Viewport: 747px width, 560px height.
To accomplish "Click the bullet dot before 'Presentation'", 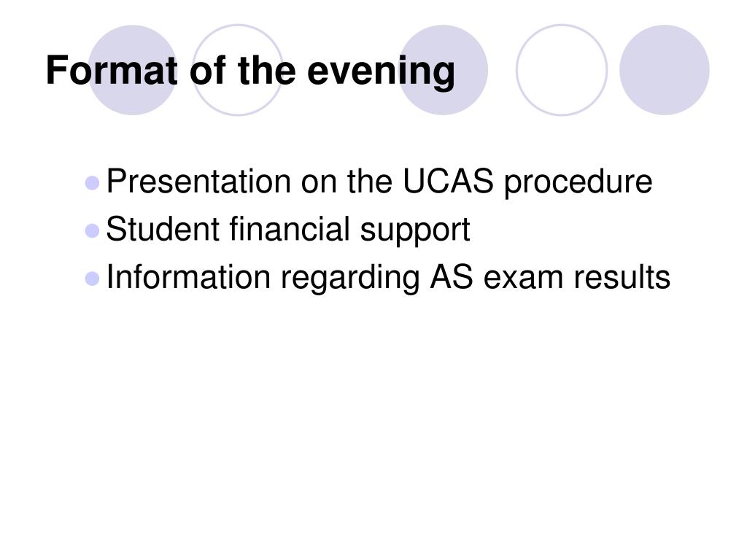I will (x=92, y=183).
